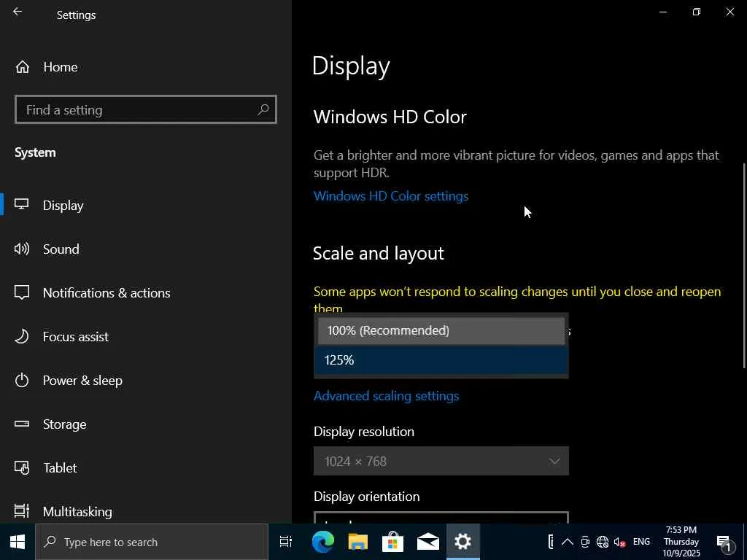Launch Microsoft Edge from the taskbar
Image resolution: width=747 pixels, height=560 pixels.
(x=323, y=542)
